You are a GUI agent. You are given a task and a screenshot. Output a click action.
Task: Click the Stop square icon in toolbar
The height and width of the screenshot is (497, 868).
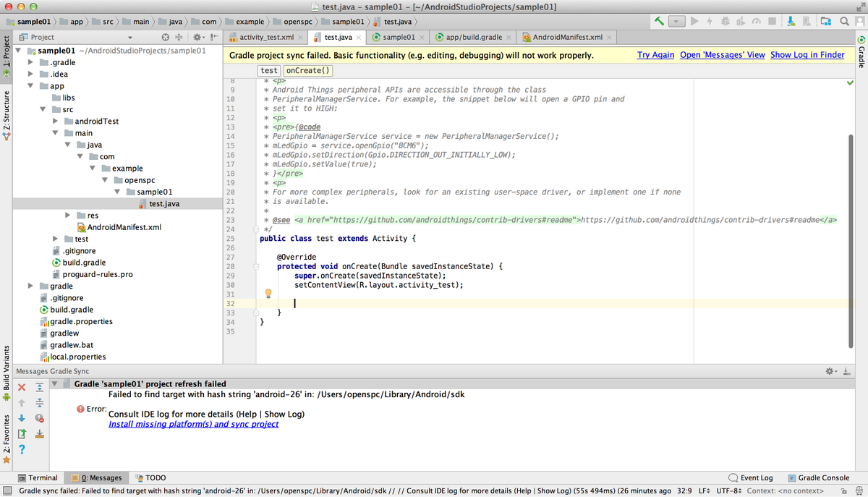click(x=773, y=22)
